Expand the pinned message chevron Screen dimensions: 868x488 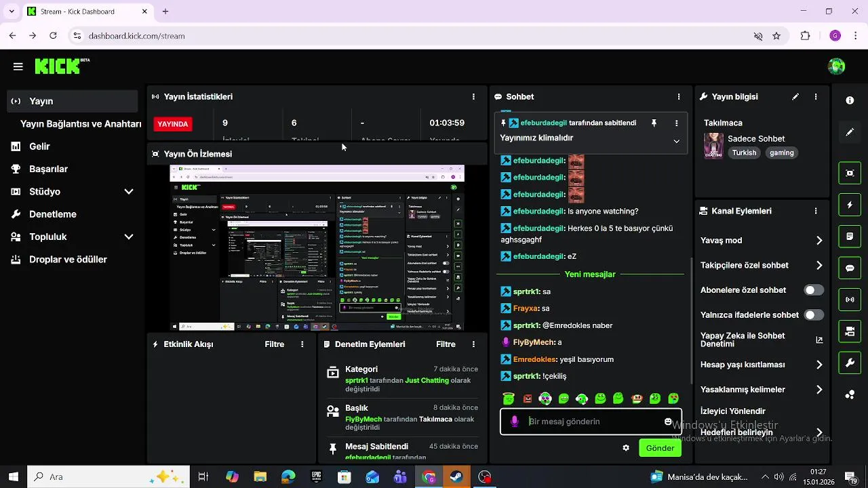pos(676,141)
